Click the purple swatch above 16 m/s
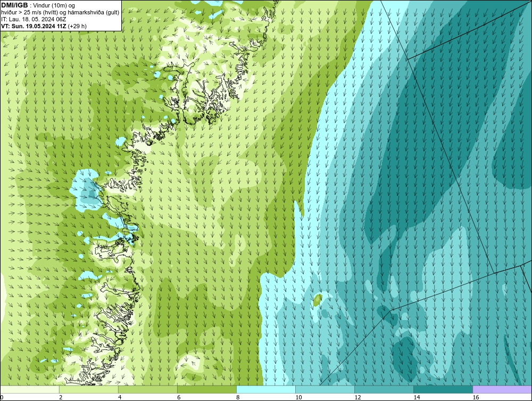Screen dimensions: 532x401 click(x=502, y=389)
